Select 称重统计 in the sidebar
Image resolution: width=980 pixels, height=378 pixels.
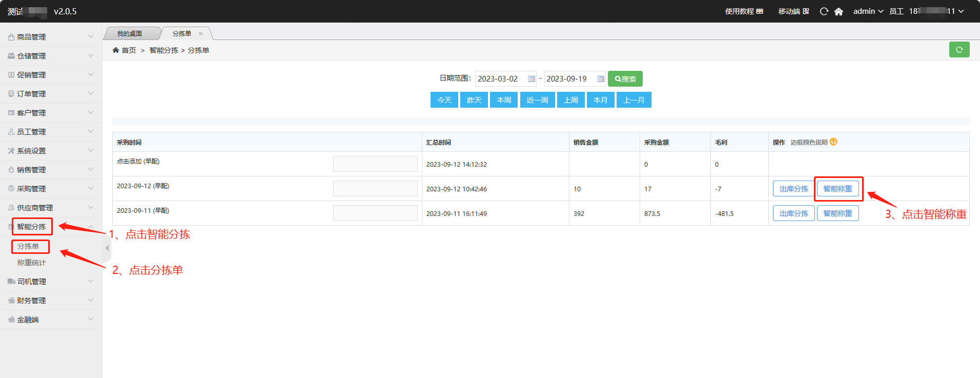[x=31, y=263]
